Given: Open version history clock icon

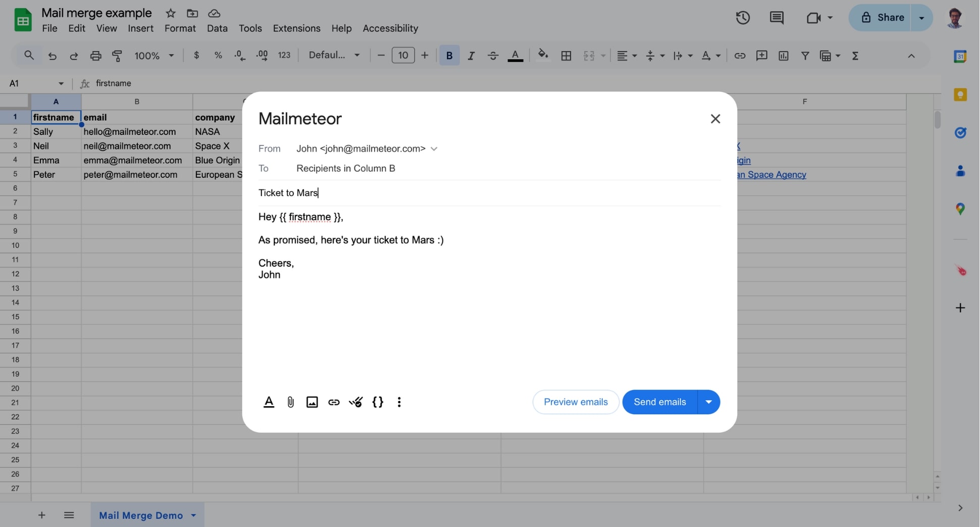Looking at the screenshot, I should (x=743, y=18).
